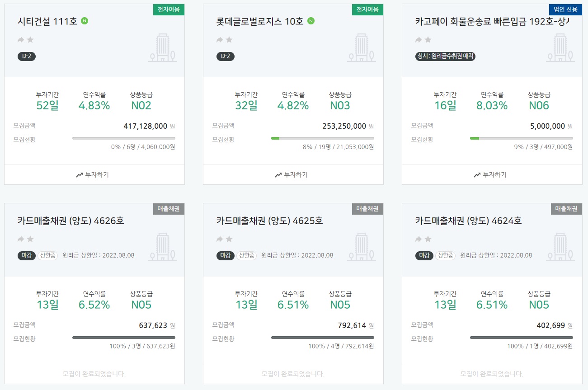
Task: Click 8.03% annual yield value
Action: point(492,106)
